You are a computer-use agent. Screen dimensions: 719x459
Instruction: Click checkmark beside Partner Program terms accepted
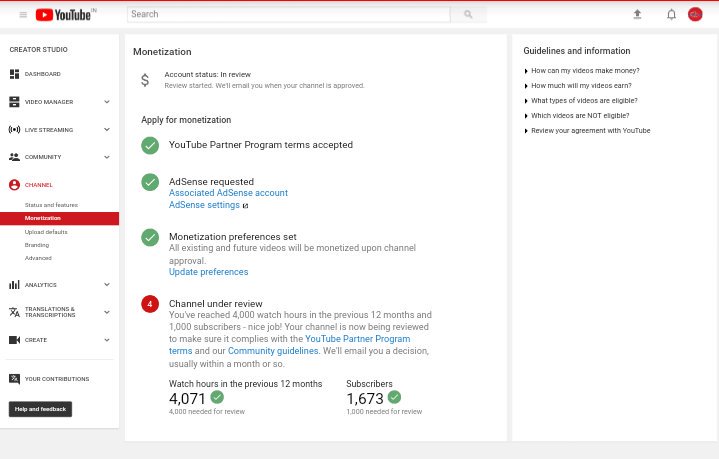150,145
